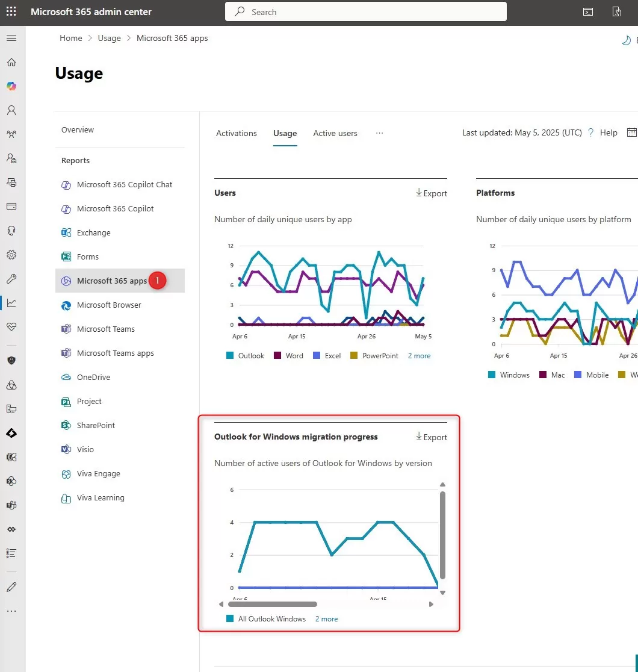Click the Customize navigation pencil icon

11,587
